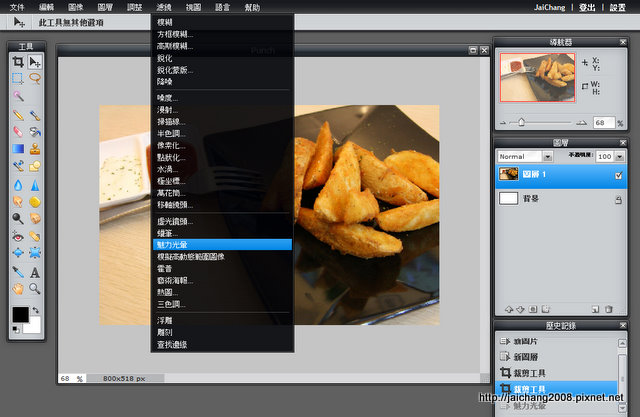Open the 圖像 menu

(x=76, y=7)
